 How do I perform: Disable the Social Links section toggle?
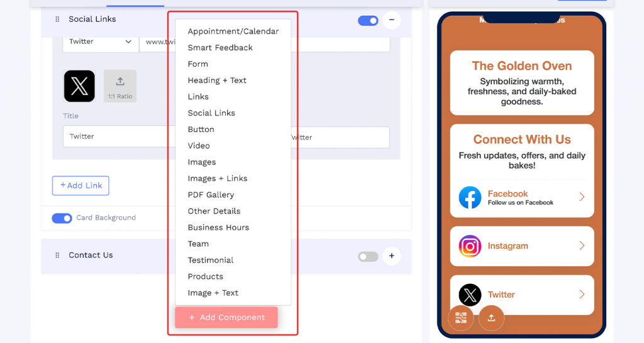pyautogui.click(x=368, y=21)
